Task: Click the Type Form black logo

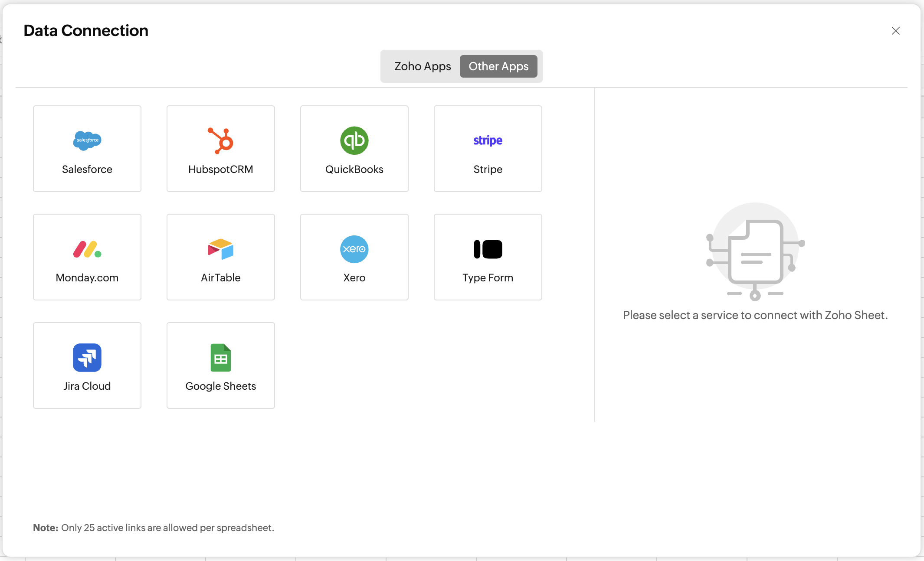Action: tap(488, 249)
